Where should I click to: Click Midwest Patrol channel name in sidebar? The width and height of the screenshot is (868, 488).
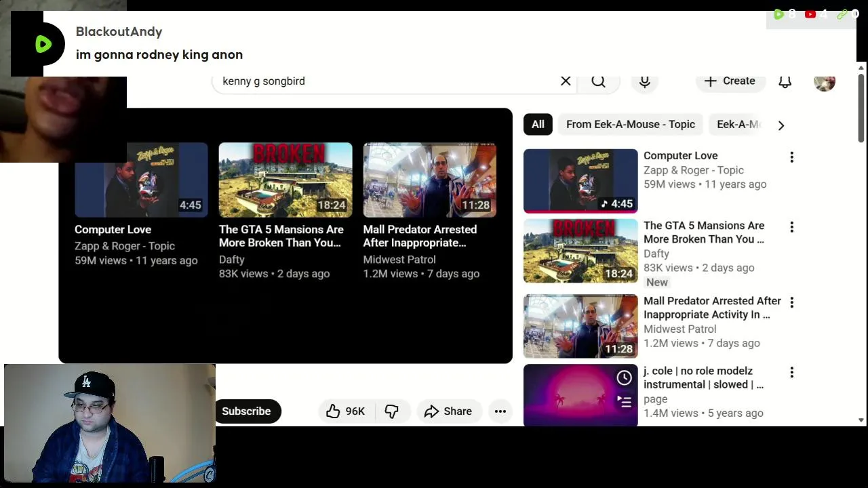(x=679, y=329)
